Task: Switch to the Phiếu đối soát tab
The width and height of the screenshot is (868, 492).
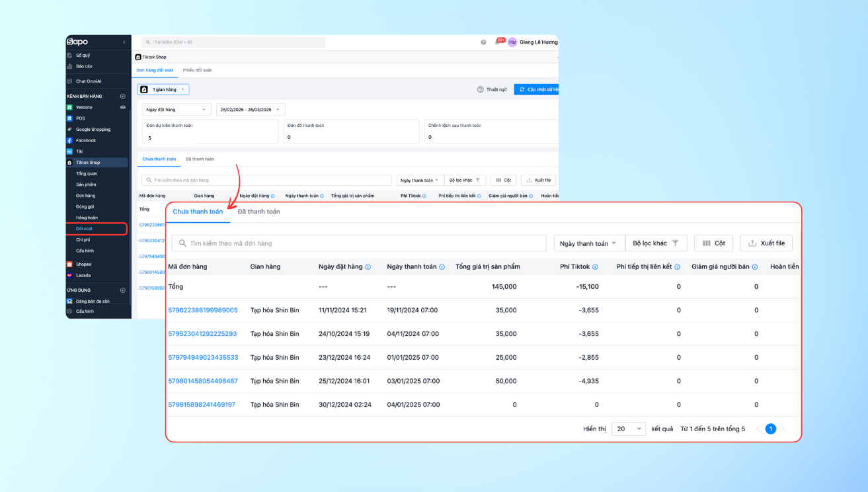Action: (x=197, y=70)
